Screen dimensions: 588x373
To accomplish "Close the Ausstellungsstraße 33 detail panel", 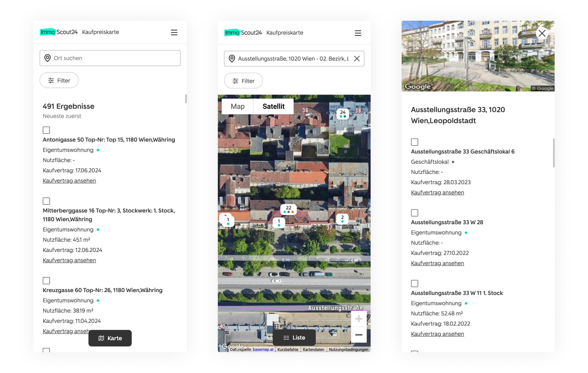I will (x=542, y=33).
